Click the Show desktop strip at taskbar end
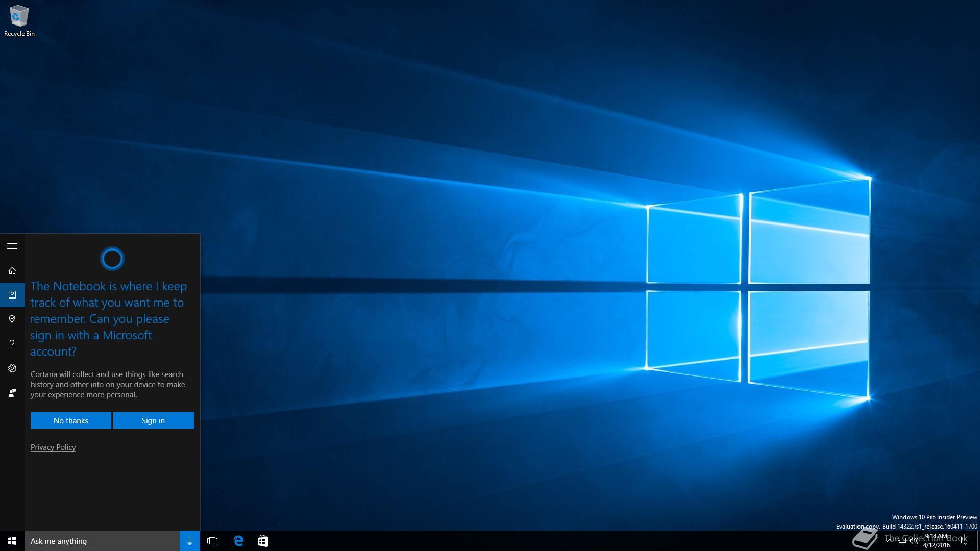 (x=978, y=541)
